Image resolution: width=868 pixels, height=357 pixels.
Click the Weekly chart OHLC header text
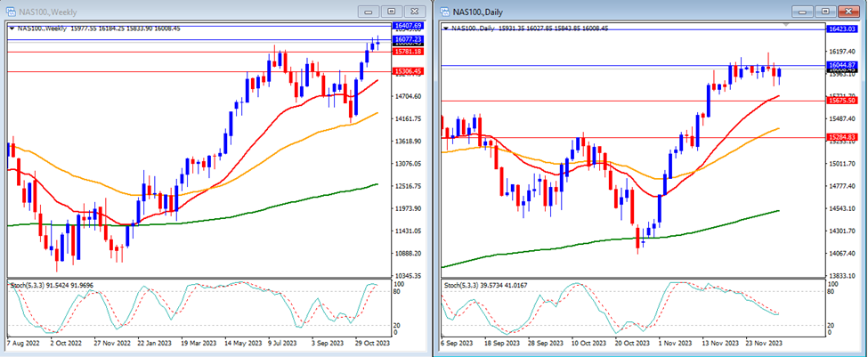(99, 28)
